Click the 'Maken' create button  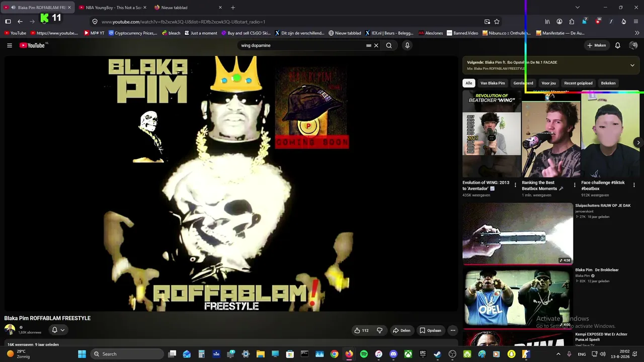point(597,45)
